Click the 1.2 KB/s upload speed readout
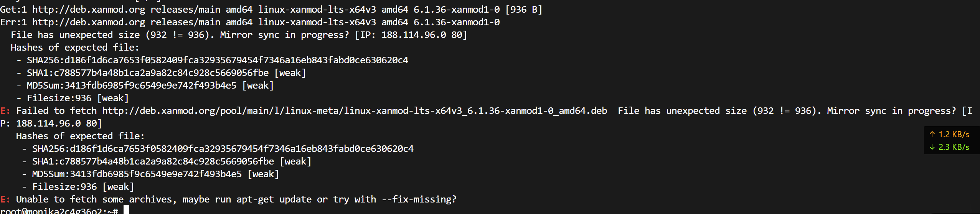Image resolution: width=980 pixels, height=214 pixels. pos(954,134)
